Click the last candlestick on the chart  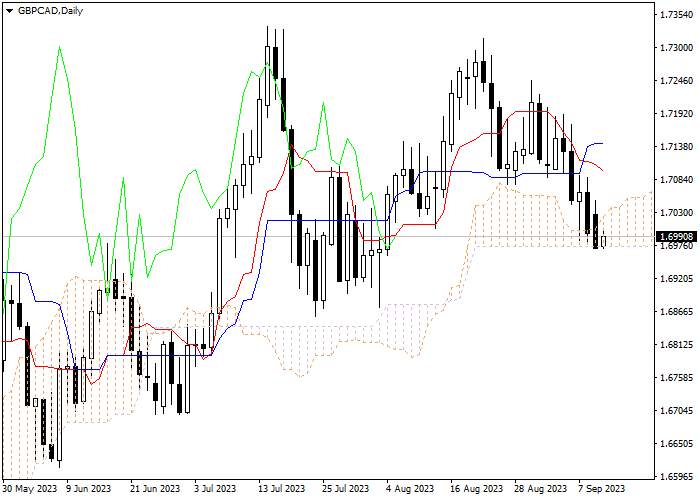[x=604, y=241]
